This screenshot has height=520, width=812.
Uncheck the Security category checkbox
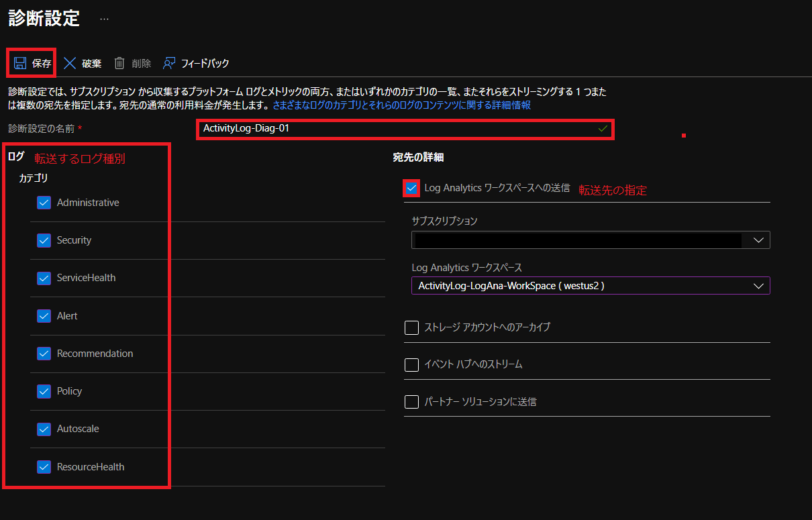point(44,240)
